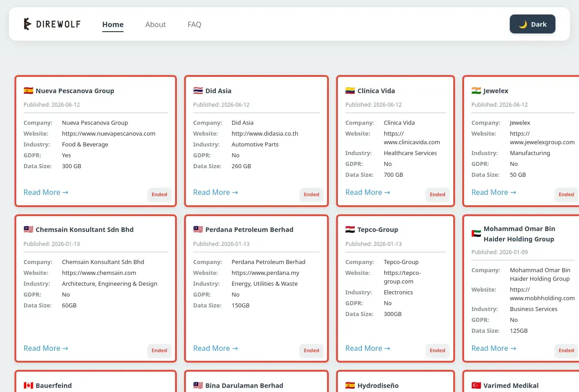This screenshot has height=392, width=579.
Task: Open the About page
Action: tap(156, 24)
